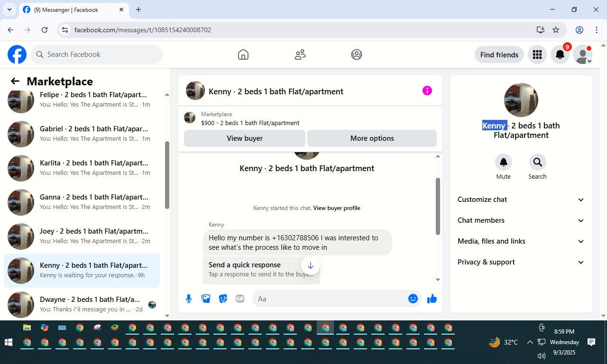Open Kenny's conversation in list
607x364 pixels.
(82, 271)
